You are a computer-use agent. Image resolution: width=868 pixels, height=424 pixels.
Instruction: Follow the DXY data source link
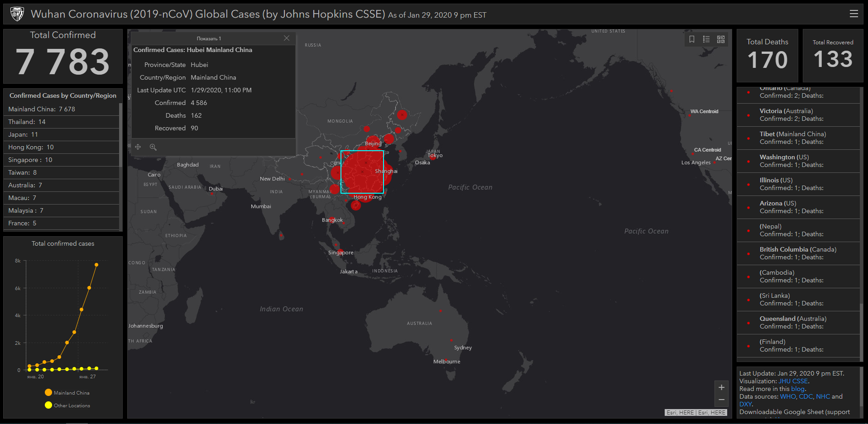[745, 404]
